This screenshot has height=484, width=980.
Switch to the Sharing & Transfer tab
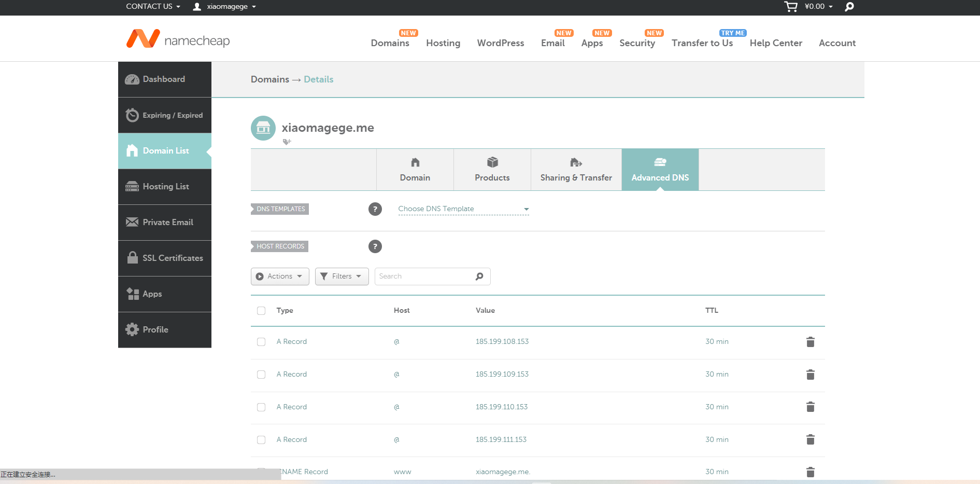pyautogui.click(x=576, y=170)
